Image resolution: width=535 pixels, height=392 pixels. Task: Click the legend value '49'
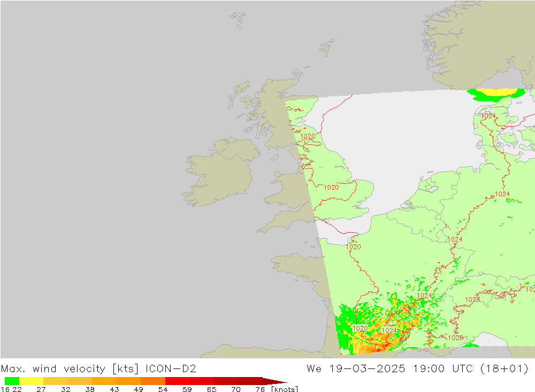point(139,389)
